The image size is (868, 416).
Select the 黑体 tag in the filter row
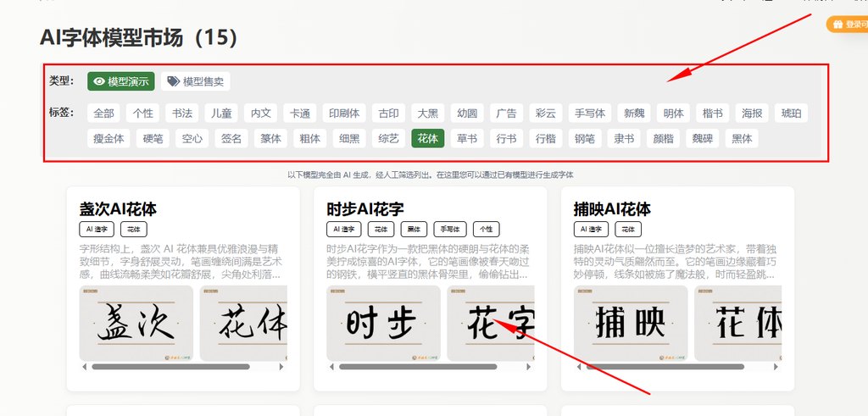tap(742, 138)
